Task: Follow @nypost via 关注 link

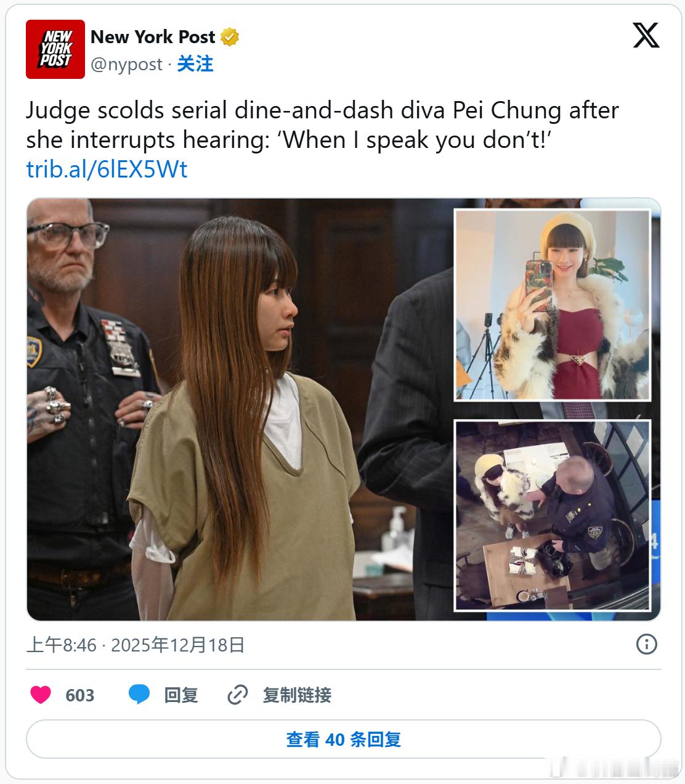Action: 195,64
